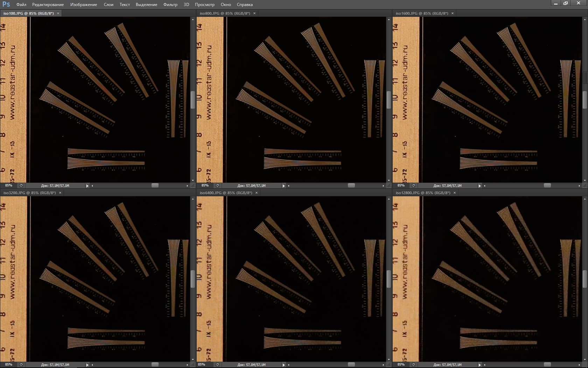This screenshot has height=368, width=588.
Task: Click status icon beside iso100.JPG zoom percentage
Action: (x=21, y=185)
